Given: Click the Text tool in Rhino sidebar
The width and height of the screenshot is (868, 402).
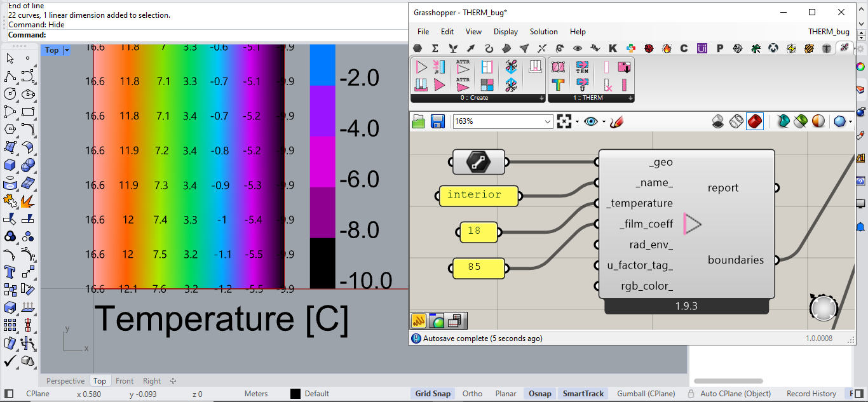Looking at the screenshot, I should click(10, 272).
